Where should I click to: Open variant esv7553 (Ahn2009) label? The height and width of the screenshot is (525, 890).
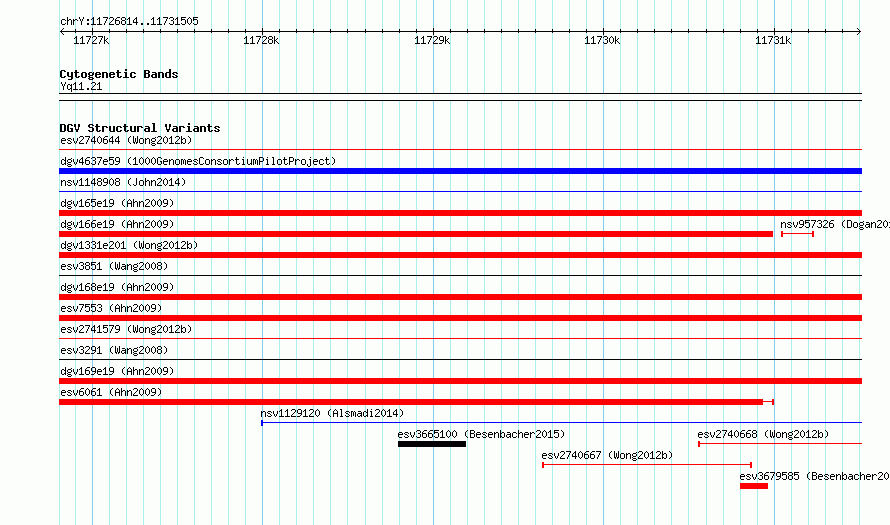111,308
